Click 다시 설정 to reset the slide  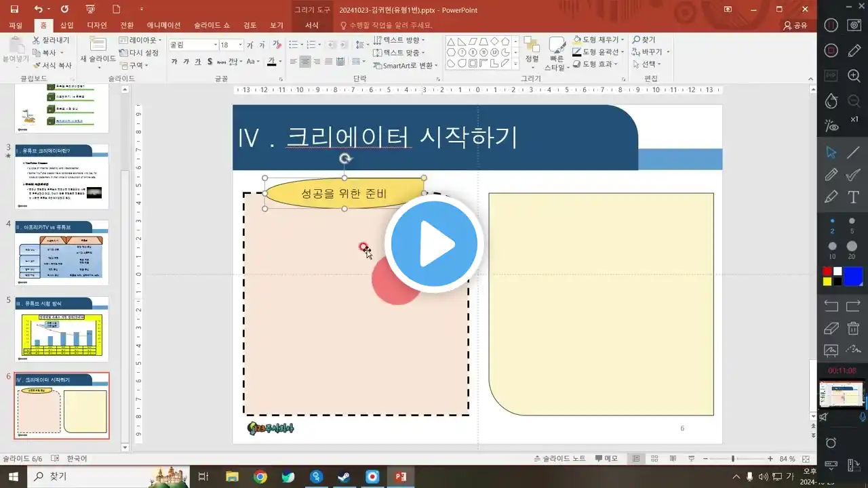(139, 53)
